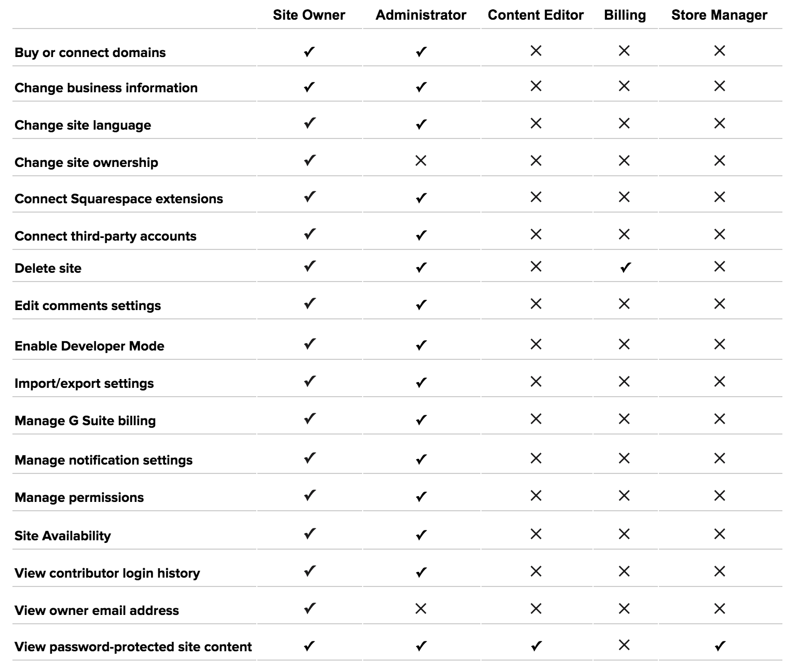Click Administrator X for Change site ownership
The width and height of the screenshot is (799, 672).
point(421,161)
